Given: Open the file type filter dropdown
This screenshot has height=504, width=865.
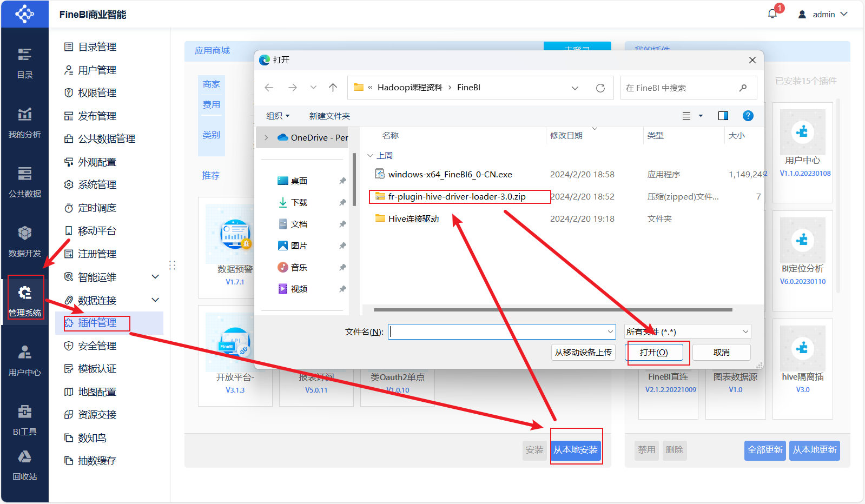Looking at the screenshot, I should (688, 331).
